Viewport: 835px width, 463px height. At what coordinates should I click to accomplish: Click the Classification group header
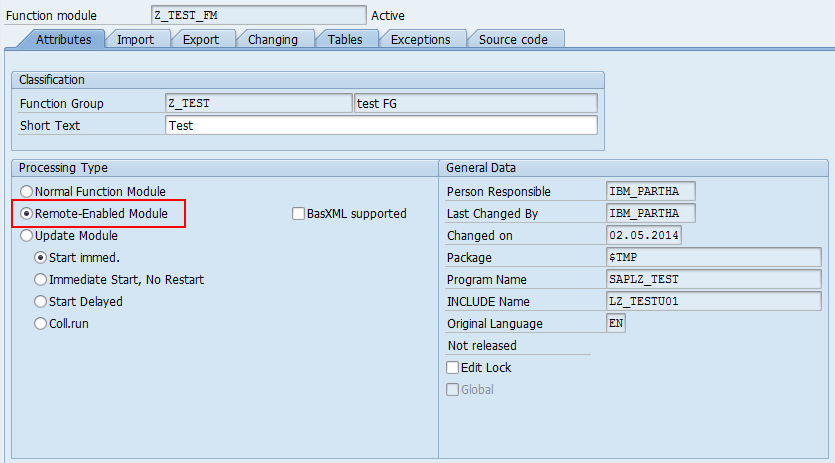[52, 80]
